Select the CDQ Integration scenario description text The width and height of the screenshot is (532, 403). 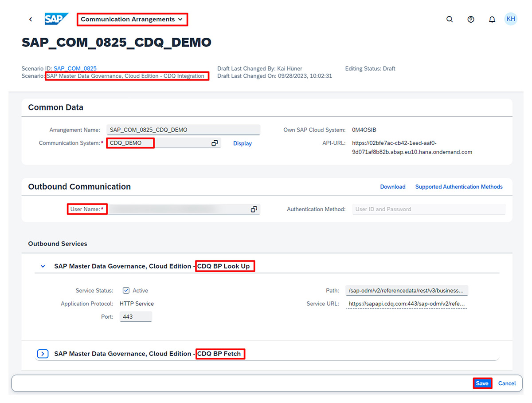click(126, 76)
